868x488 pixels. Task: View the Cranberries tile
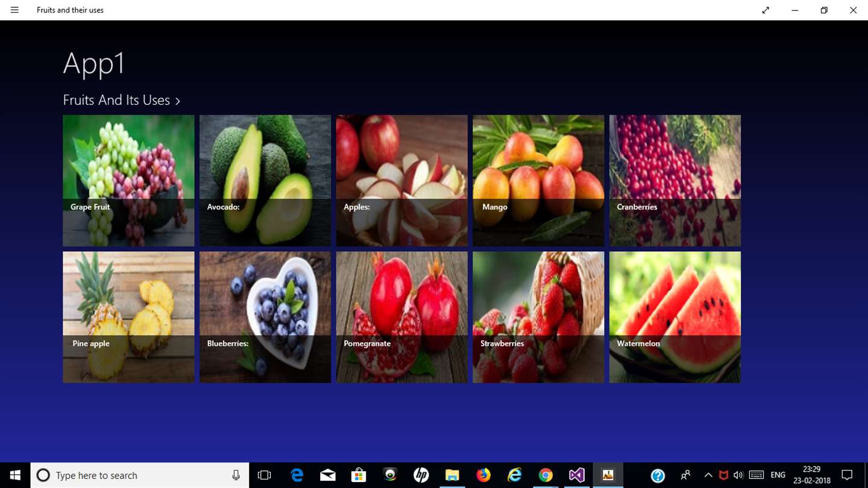tap(675, 181)
